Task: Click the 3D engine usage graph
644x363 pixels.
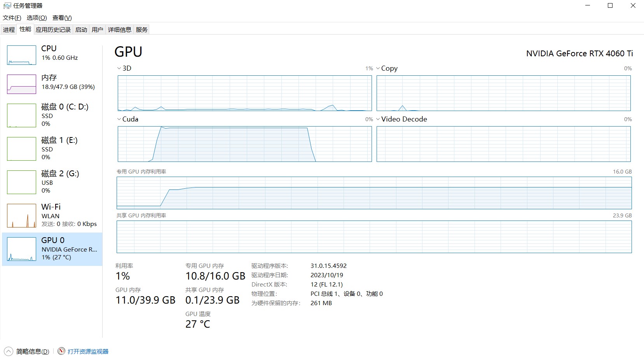Action: coord(245,93)
